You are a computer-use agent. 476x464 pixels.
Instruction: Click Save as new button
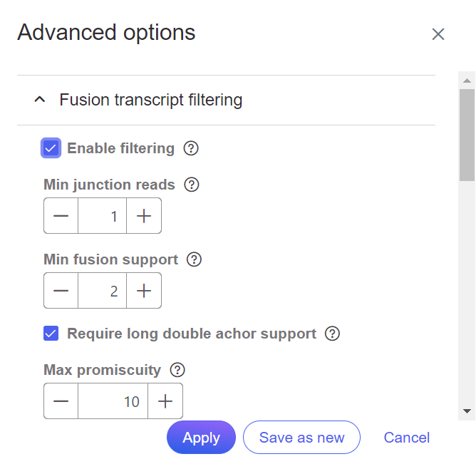pos(301,438)
